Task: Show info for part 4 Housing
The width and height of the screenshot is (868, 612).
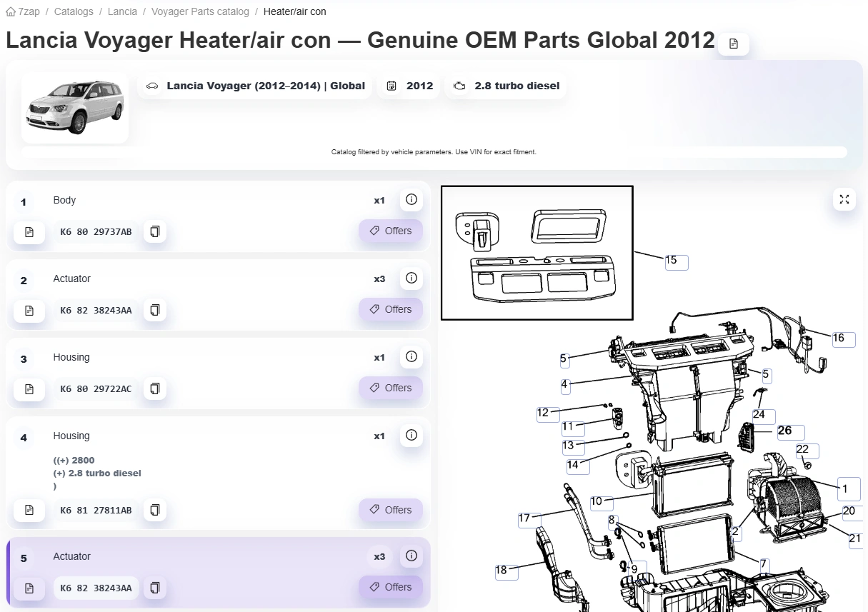Action: [x=411, y=436]
